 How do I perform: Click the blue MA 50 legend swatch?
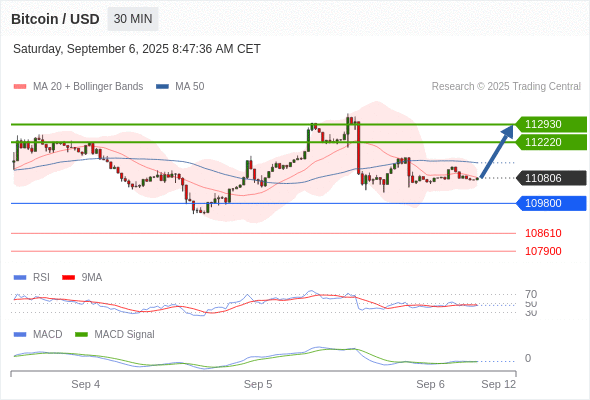coord(162,87)
